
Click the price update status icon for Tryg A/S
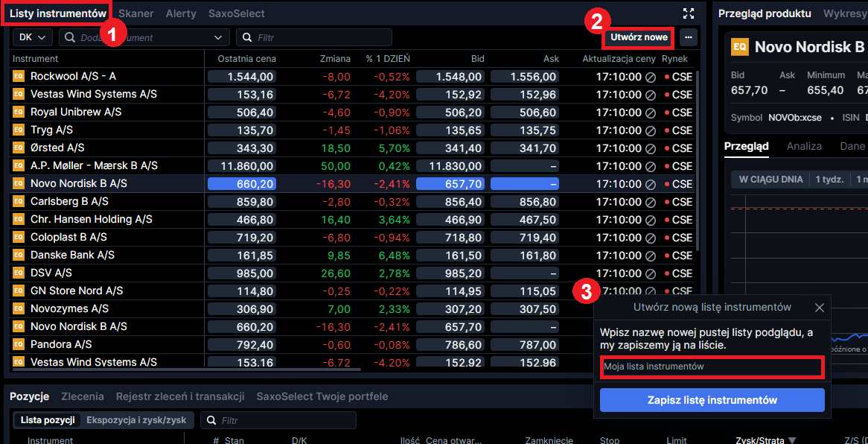(x=650, y=130)
